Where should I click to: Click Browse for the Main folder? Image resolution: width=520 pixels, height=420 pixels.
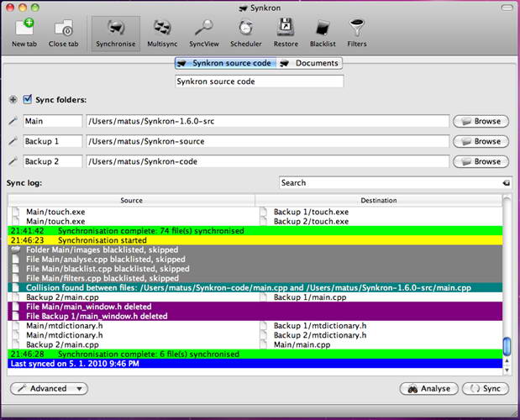[480, 121]
